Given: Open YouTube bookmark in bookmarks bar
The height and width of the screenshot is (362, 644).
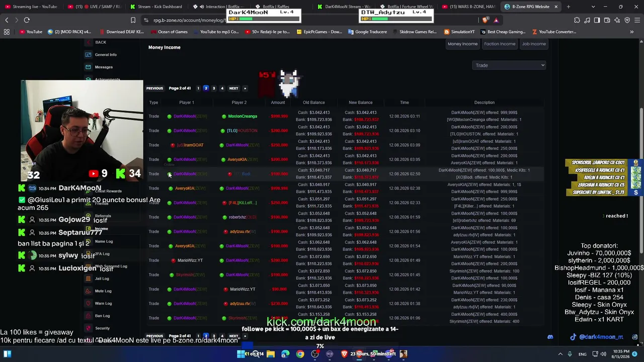Looking at the screenshot, I should point(31,32).
